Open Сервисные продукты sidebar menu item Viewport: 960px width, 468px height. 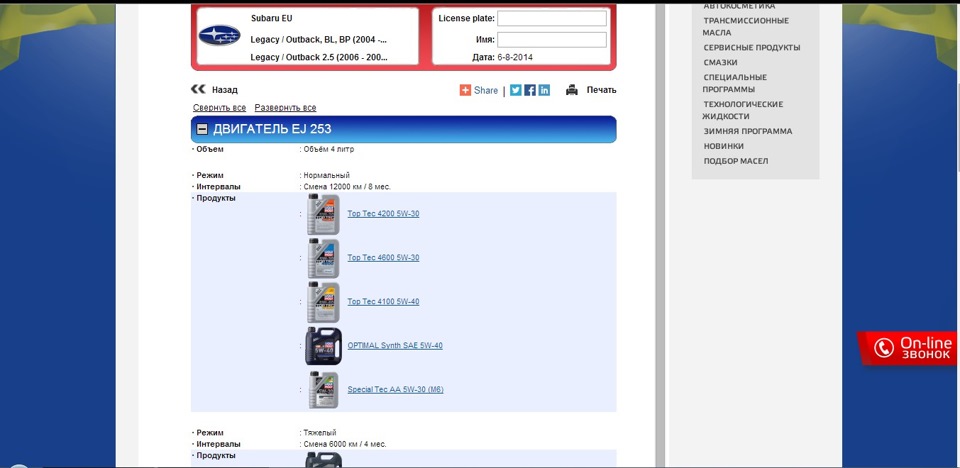[752, 48]
